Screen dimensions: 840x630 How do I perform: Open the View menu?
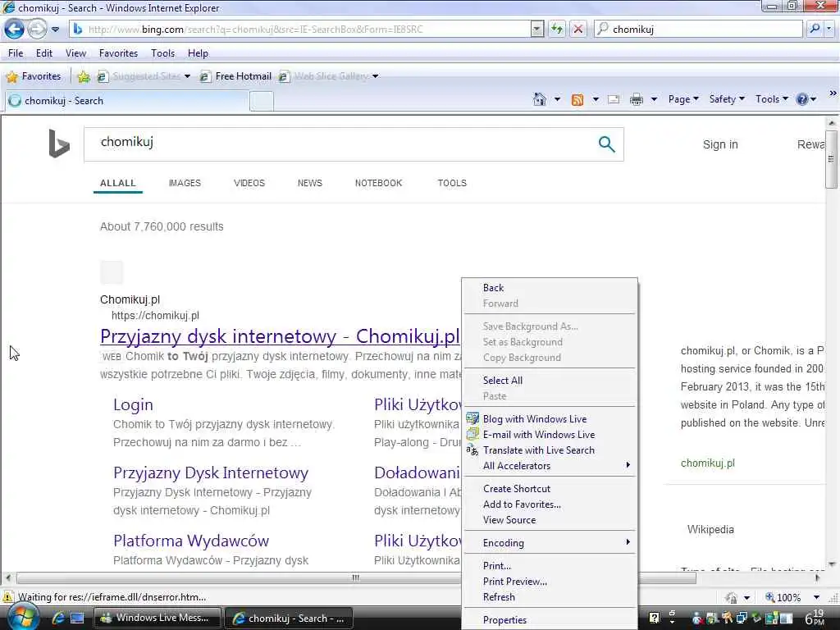point(75,53)
